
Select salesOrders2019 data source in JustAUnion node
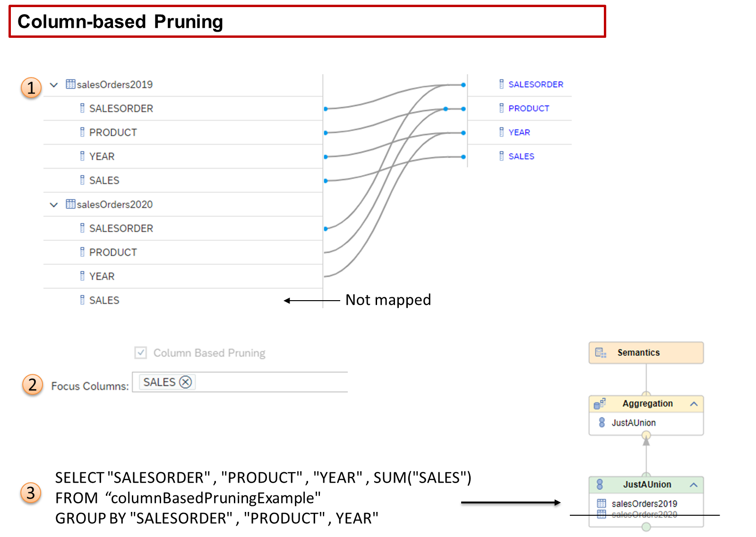click(x=644, y=503)
